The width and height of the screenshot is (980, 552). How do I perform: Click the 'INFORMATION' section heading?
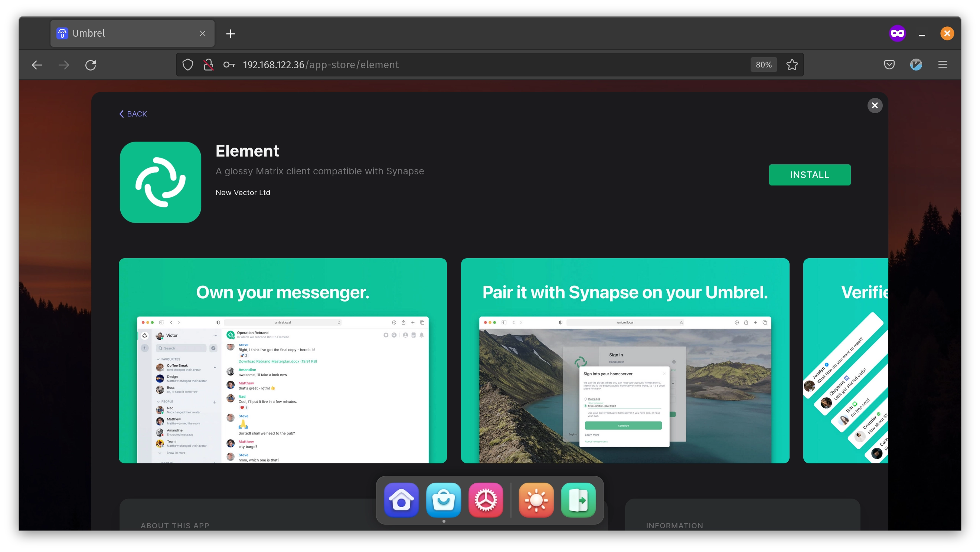click(x=674, y=525)
